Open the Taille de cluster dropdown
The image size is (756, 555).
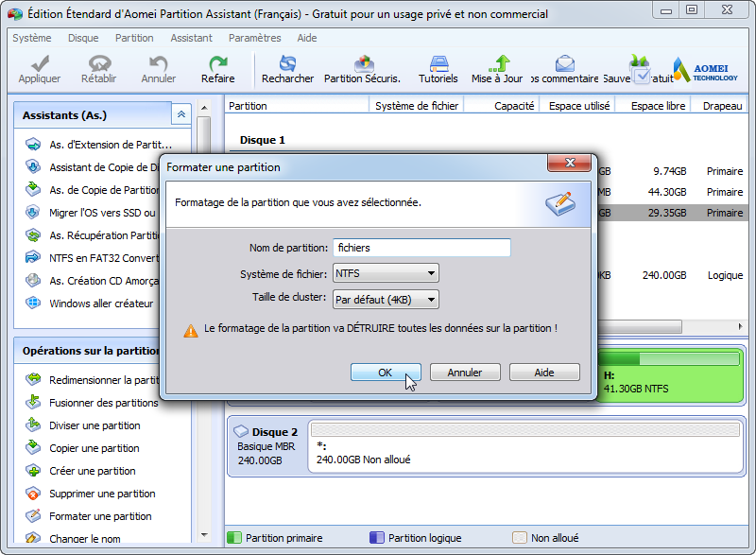click(x=386, y=300)
